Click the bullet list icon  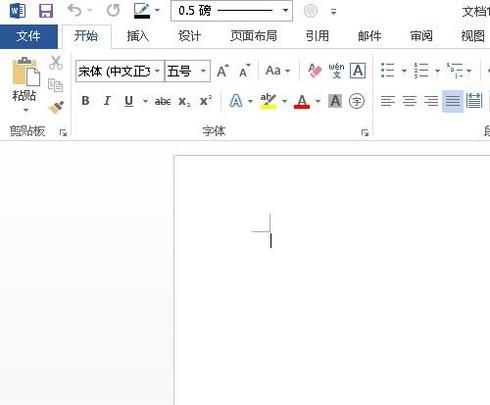[388, 70]
